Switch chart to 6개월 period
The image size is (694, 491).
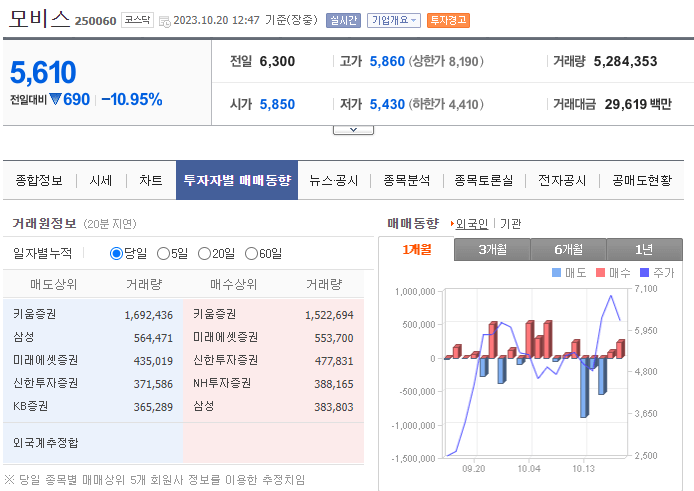tap(568, 250)
